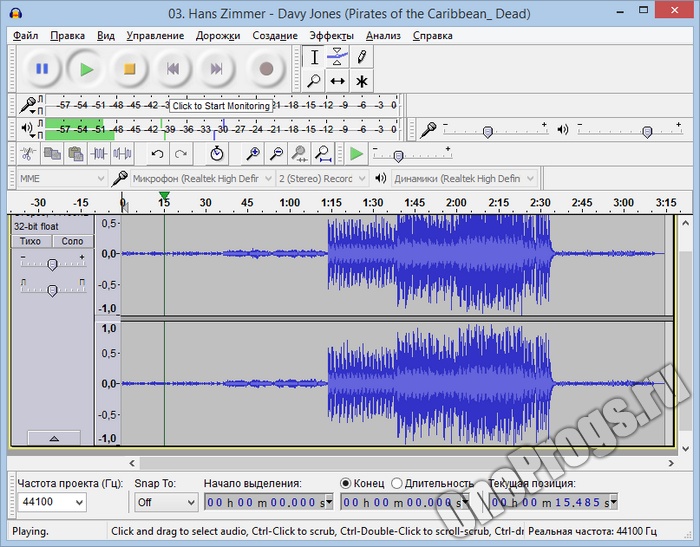Click the vertical scrollbar down arrow

click(686, 449)
